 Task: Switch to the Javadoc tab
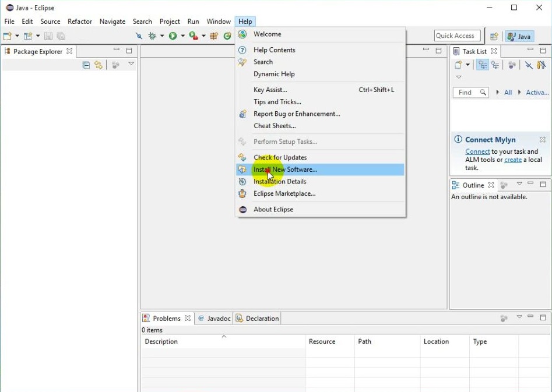click(x=215, y=319)
